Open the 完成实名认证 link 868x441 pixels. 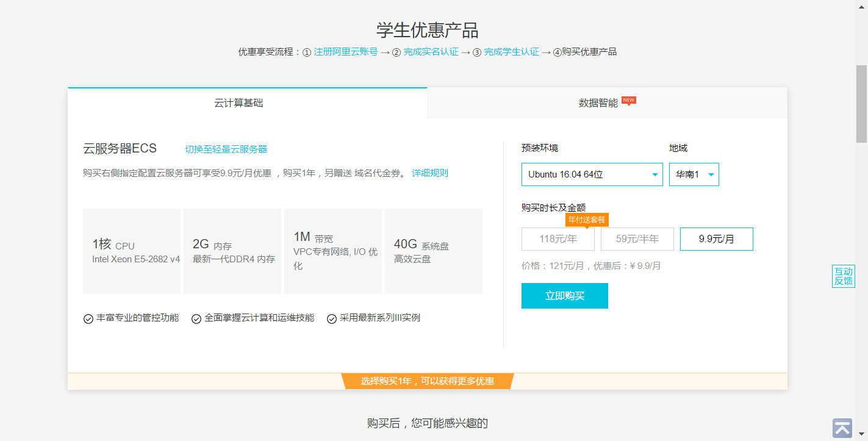[431, 52]
